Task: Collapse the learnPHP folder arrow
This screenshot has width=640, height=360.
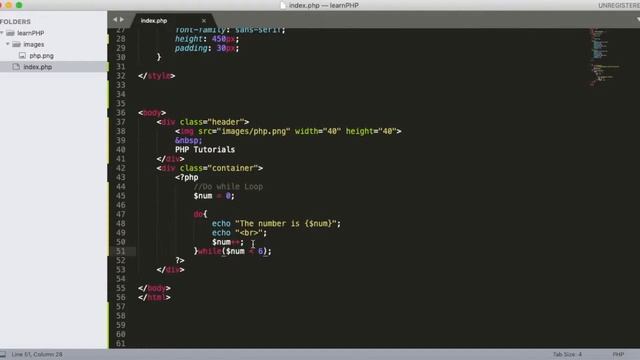Action: (2, 33)
